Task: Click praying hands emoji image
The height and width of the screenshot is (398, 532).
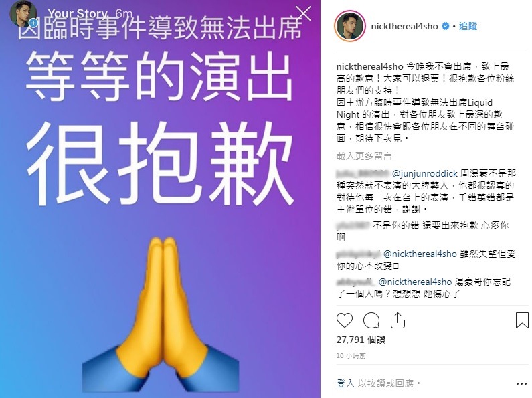Action: [161, 317]
